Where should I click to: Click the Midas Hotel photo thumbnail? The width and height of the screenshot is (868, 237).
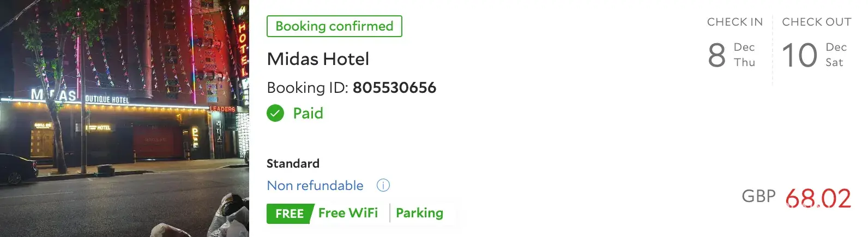tap(124, 118)
